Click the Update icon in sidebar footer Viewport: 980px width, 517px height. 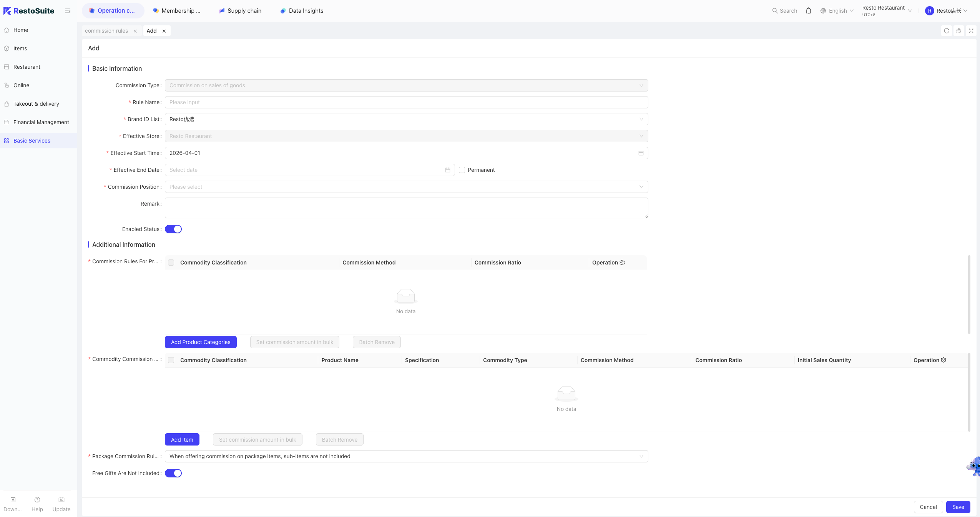tap(61, 504)
